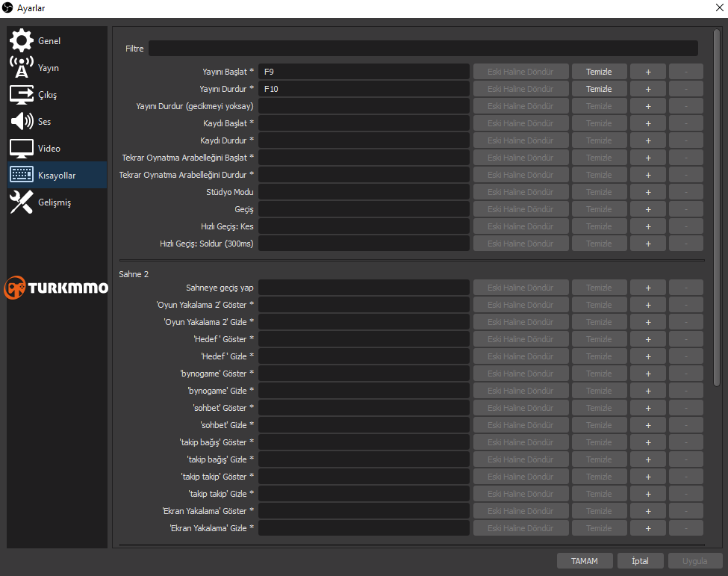Screen dimensions: 728x576
Task: Select the Ses speaker icon
Action: click(x=22, y=121)
